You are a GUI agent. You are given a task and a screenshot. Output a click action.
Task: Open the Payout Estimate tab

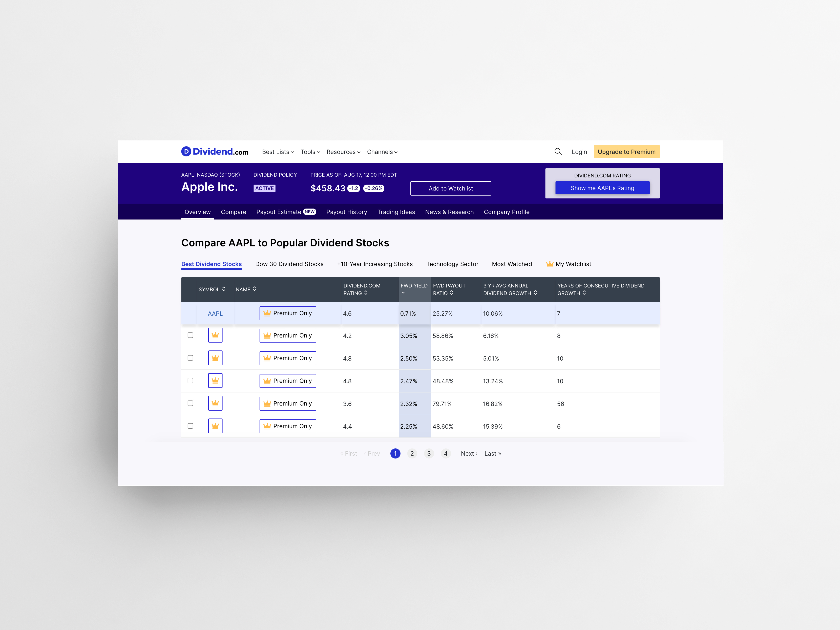point(286,212)
